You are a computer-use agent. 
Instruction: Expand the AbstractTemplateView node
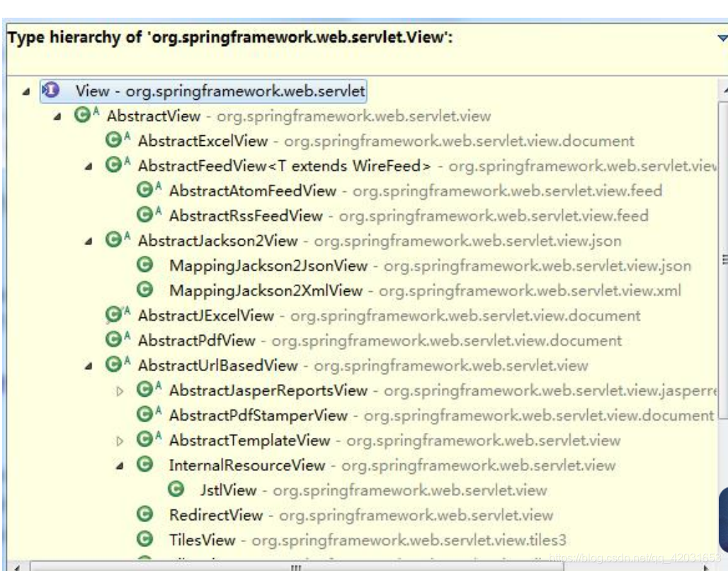point(119,441)
